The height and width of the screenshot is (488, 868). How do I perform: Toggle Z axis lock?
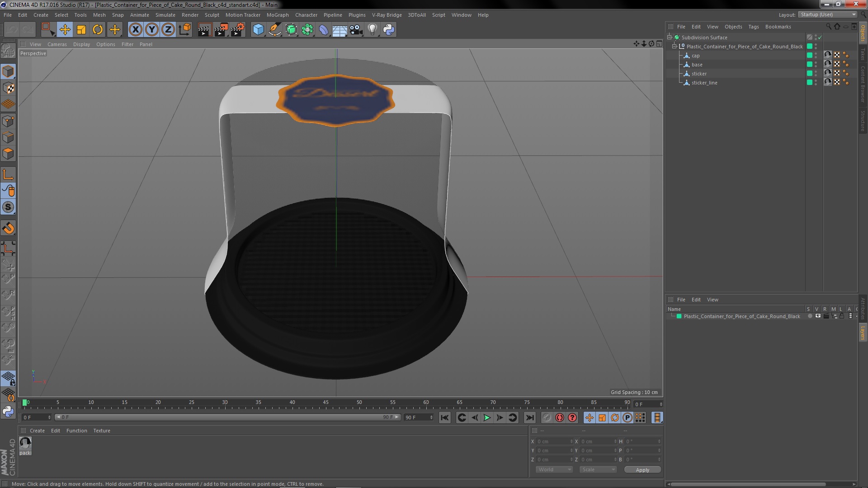tap(168, 30)
